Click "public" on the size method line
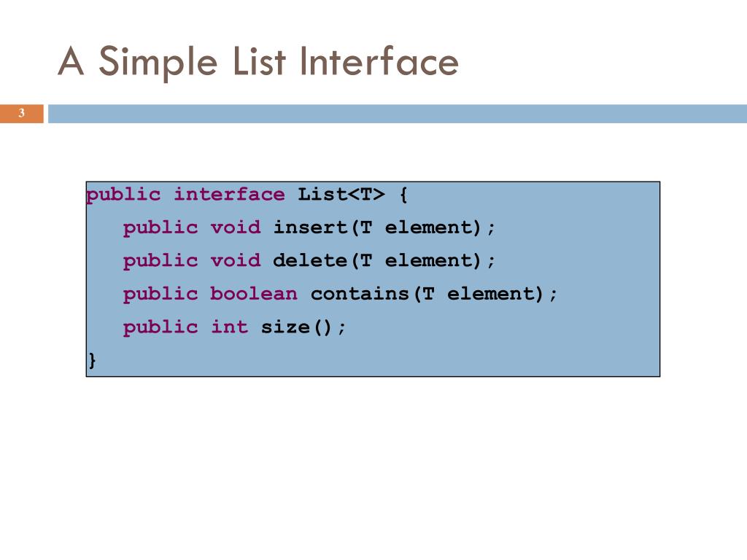Screen dimensions: 747x560 tap(160, 327)
